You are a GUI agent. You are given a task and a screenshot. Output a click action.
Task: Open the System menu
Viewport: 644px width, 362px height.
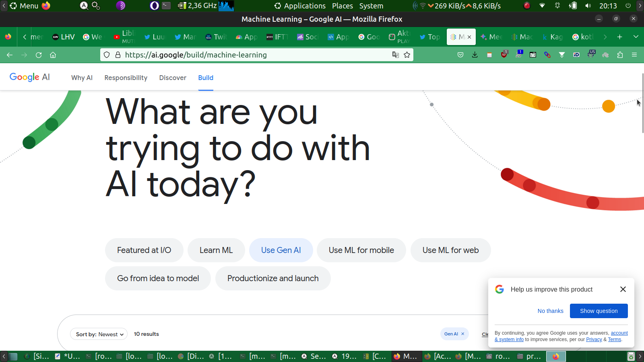point(371,6)
